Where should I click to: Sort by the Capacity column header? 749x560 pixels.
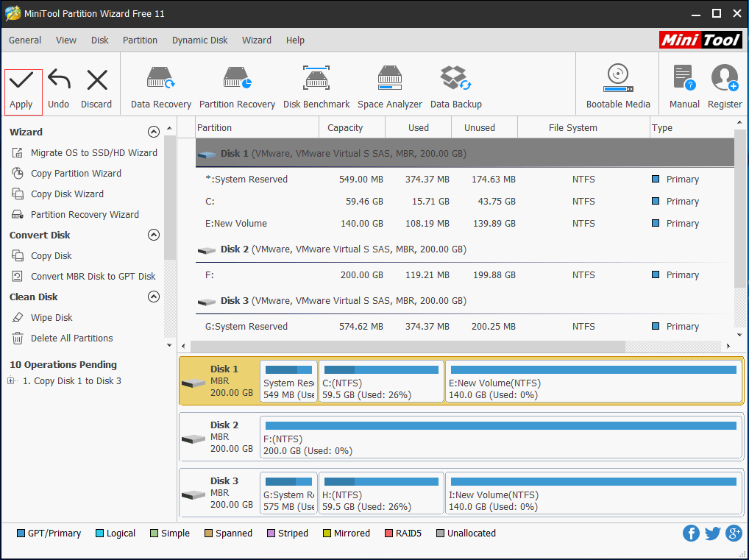352,127
